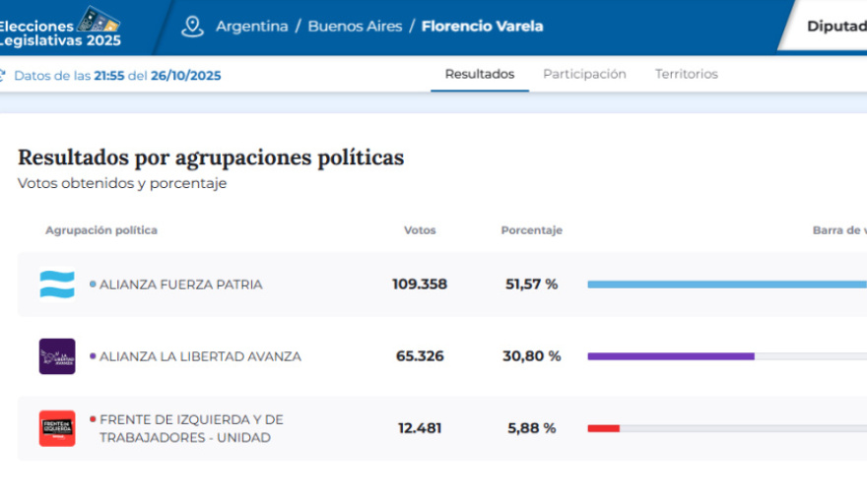Open the Resultados tab
Image resolution: width=867 pixels, height=504 pixels.
479,74
